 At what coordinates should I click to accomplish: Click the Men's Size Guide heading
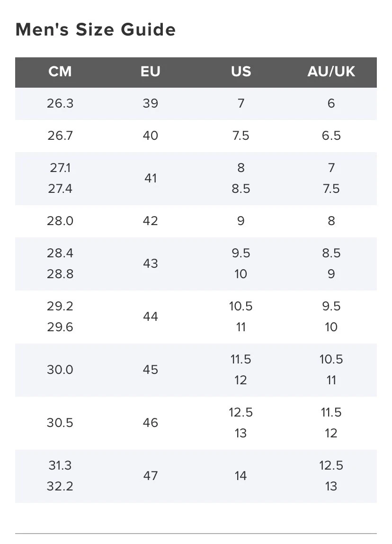click(96, 29)
